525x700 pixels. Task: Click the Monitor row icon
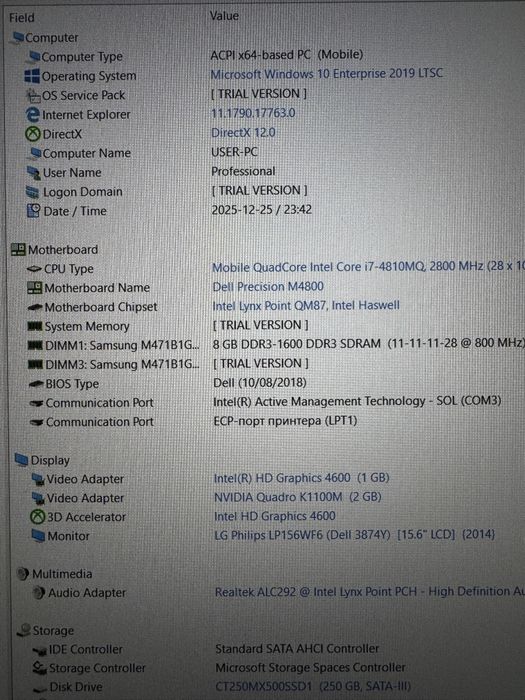[38, 536]
